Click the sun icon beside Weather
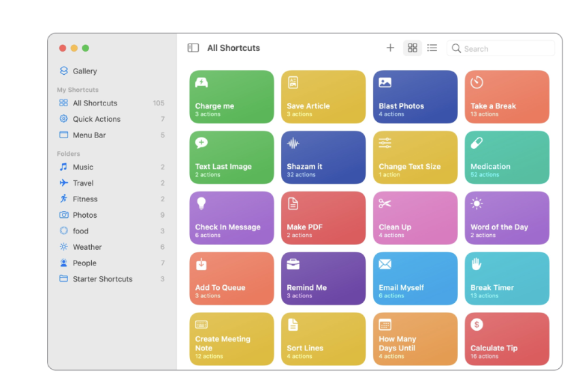The width and height of the screenshot is (580, 392). [x=64, y=247]
